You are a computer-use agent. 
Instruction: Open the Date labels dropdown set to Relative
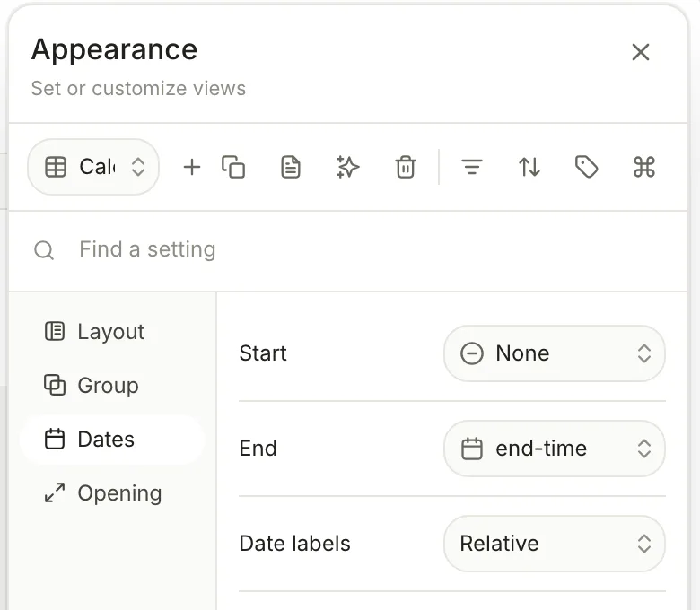(x=554, y=544)
